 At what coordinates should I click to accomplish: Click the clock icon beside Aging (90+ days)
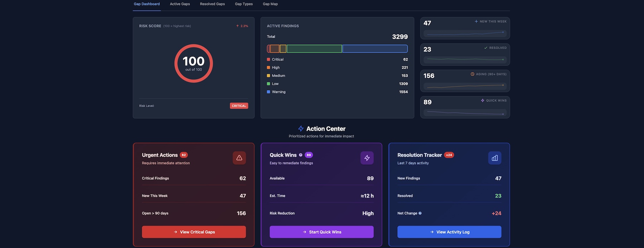tap(473, 74)
